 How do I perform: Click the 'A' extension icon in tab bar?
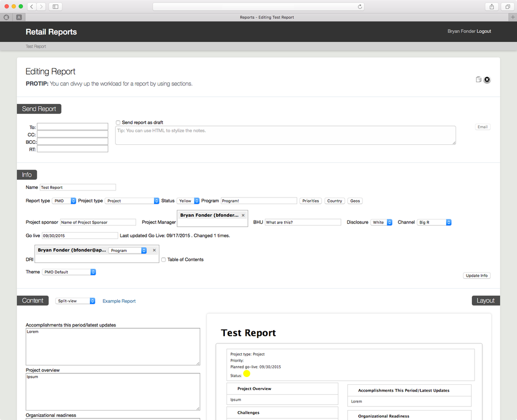click(x=19, y=17)
